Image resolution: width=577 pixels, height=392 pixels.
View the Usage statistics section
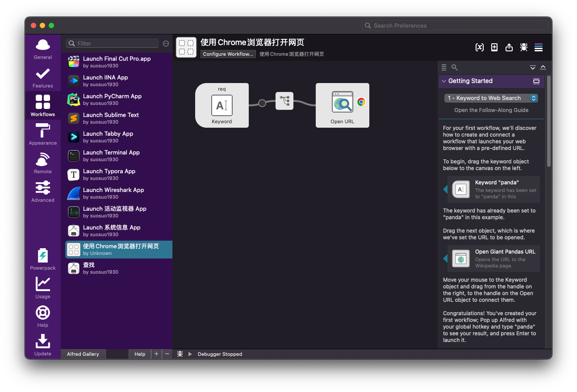point(43,288)
